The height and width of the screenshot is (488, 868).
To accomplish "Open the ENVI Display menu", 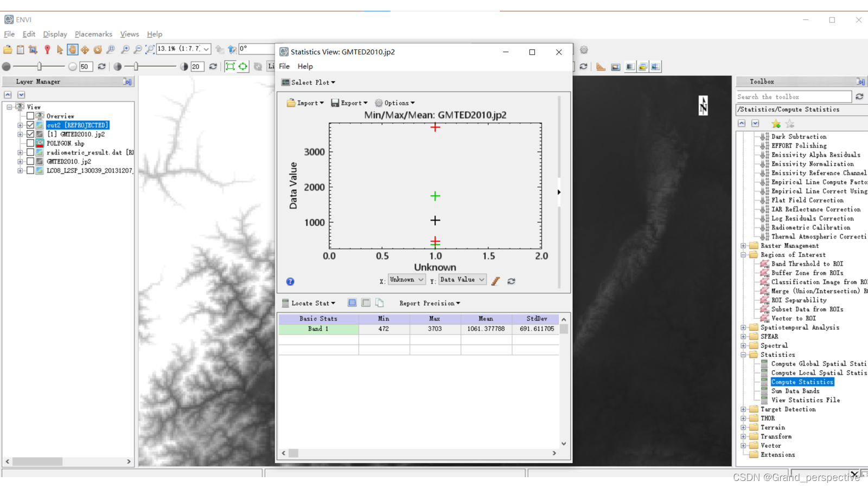I will click(x=55, y=34).
